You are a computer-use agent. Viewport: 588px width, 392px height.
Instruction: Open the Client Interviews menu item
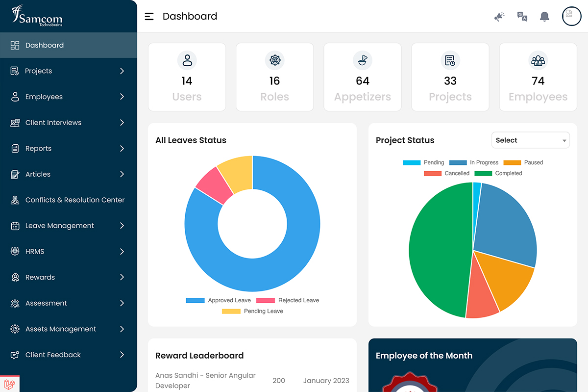[x=69, y=123]
